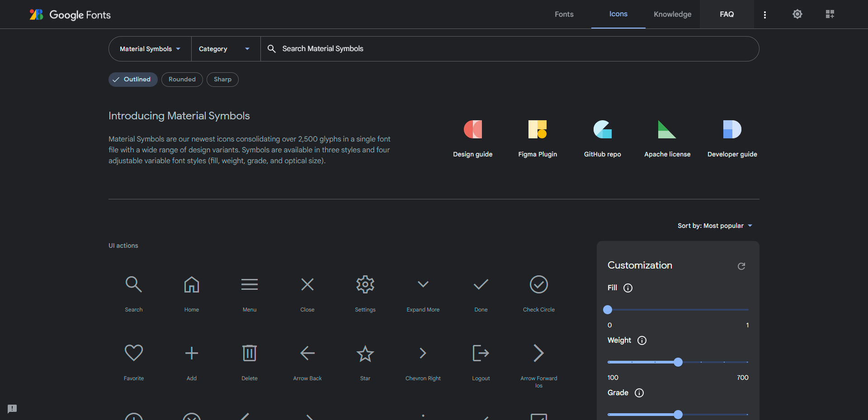
Task: Click the Google Fonts logo
Action: point(70,14)
